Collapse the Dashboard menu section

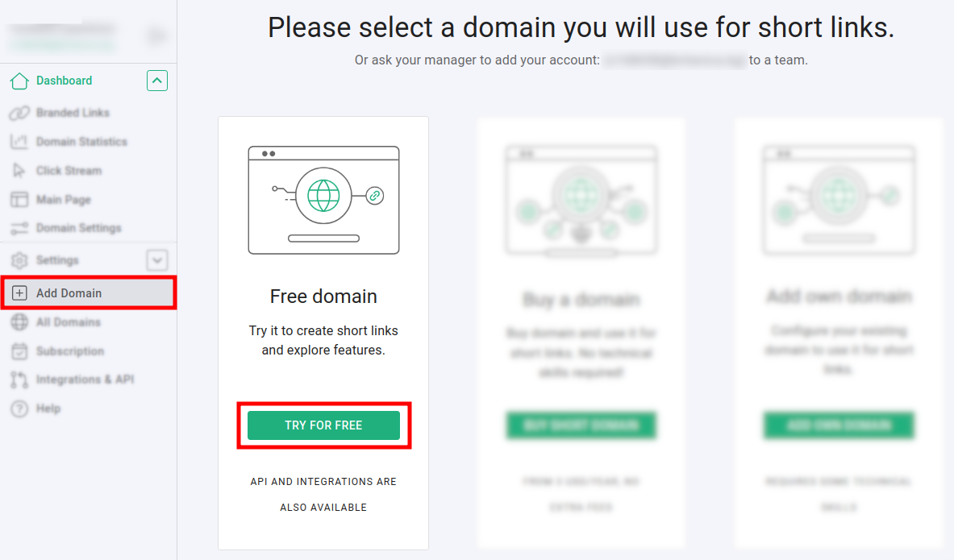coord(157,81)
